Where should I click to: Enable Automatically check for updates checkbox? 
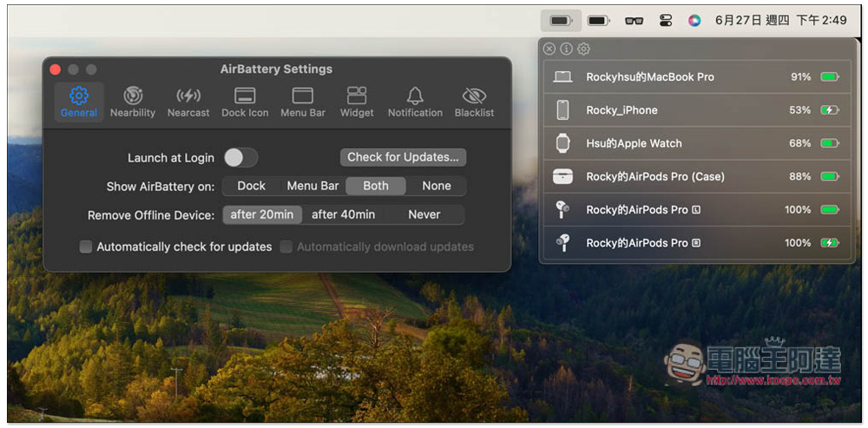click(86, 247)
